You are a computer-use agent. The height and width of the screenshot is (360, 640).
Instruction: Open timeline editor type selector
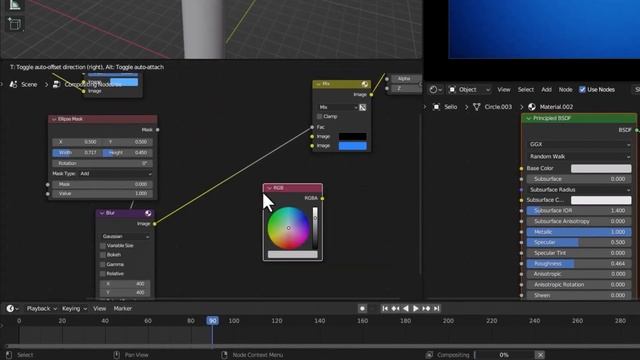12,309
